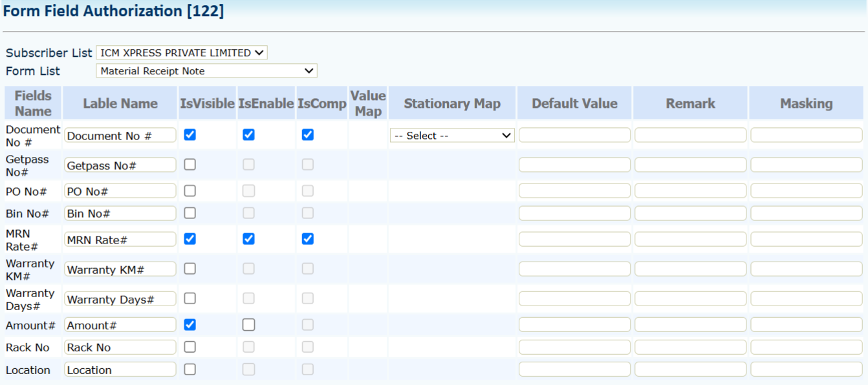This screenshot has height=385, width=868.
Task: Open the Subscriber List dropdown
Action: pos(181,53)
